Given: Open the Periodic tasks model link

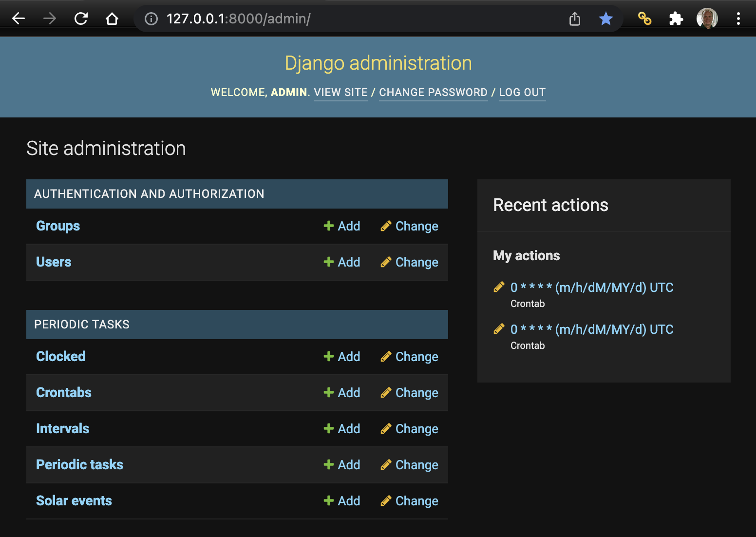Looking at the screenshot, I should point(80,464).
